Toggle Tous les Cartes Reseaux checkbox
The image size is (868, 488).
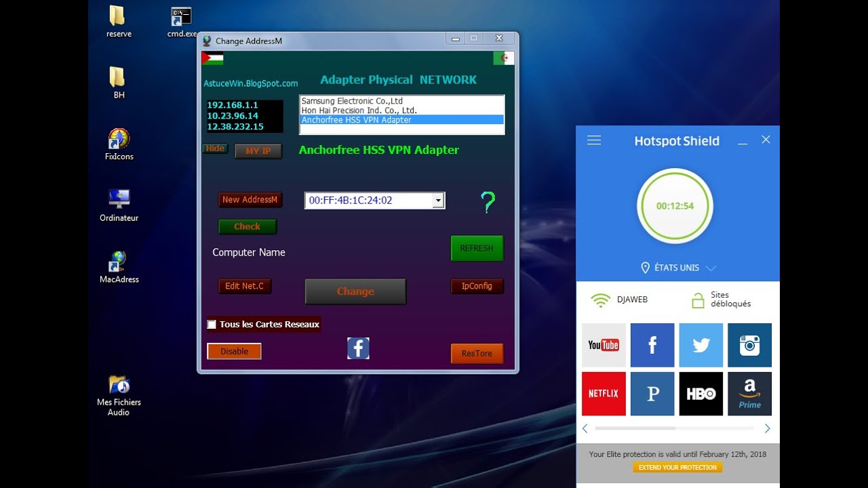click(212, 325)
